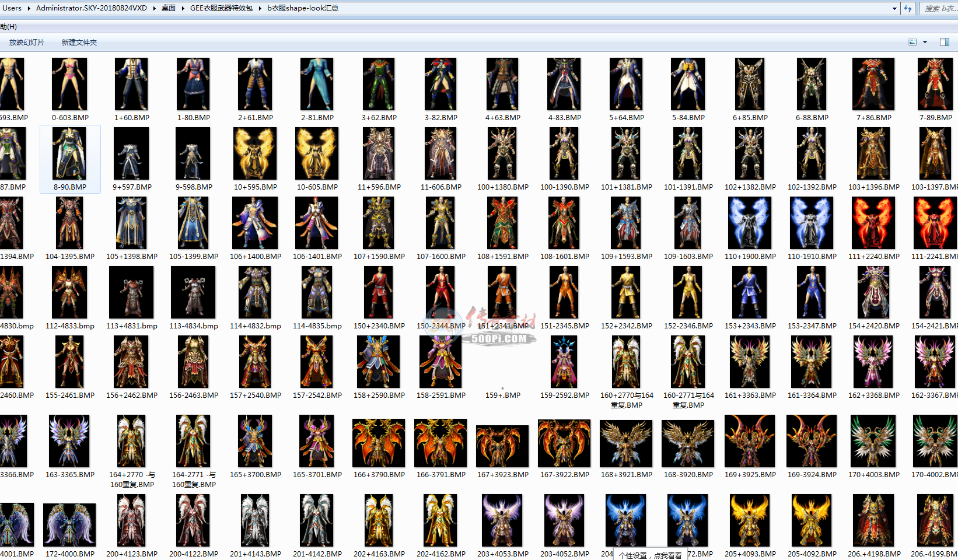The image size is (958, 560).
Task: Select file 161+3363.BMP thumbnail
Action: [x=750, y=362]
